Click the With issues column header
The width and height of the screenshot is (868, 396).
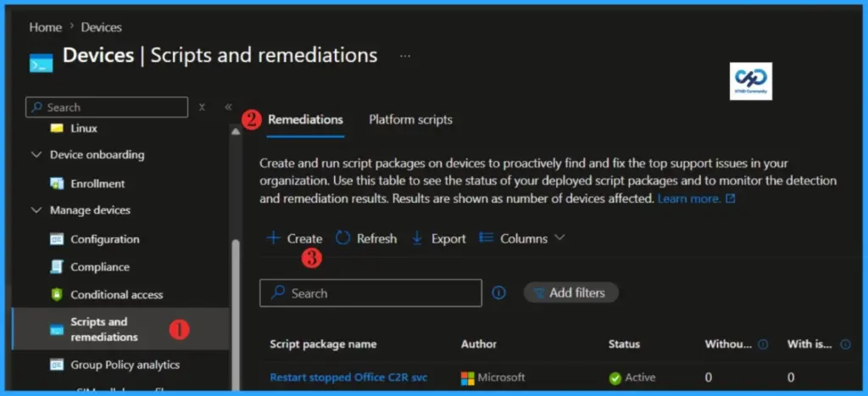(x=810, y=344)
